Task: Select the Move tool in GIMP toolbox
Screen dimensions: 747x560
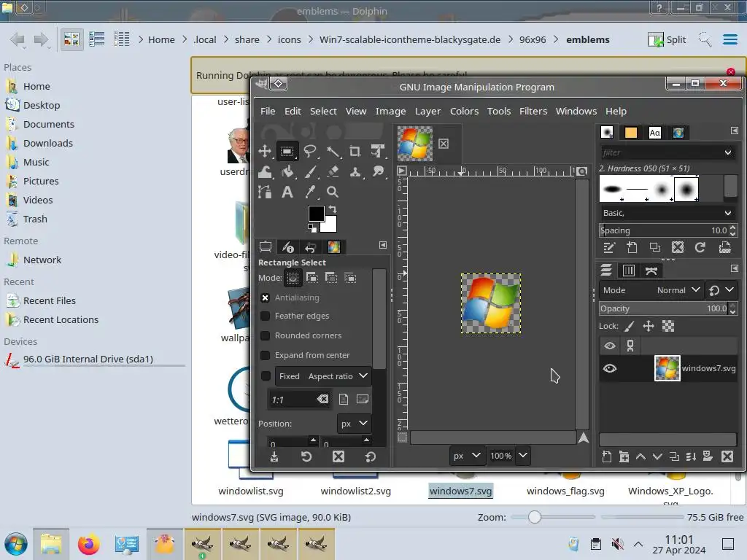Action: coord(264,152)
